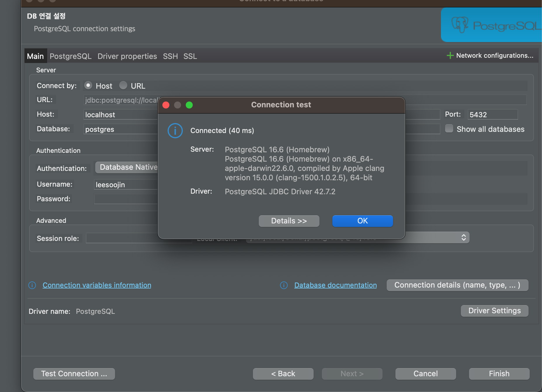Open the Local Client dropdown stepper
Viewport: 542px width, 392px height.
[x=463, y=237]
